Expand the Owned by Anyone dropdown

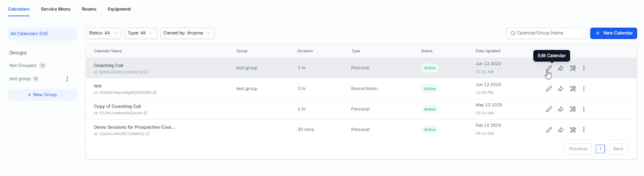point(187,33)
